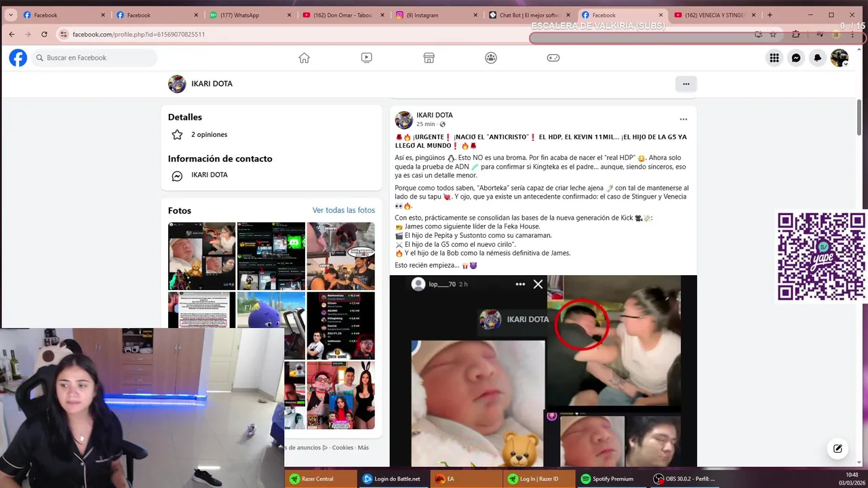Open the baby with teddy bear photo thumbnail
The image size is (868, 488).
coord(202,256)
